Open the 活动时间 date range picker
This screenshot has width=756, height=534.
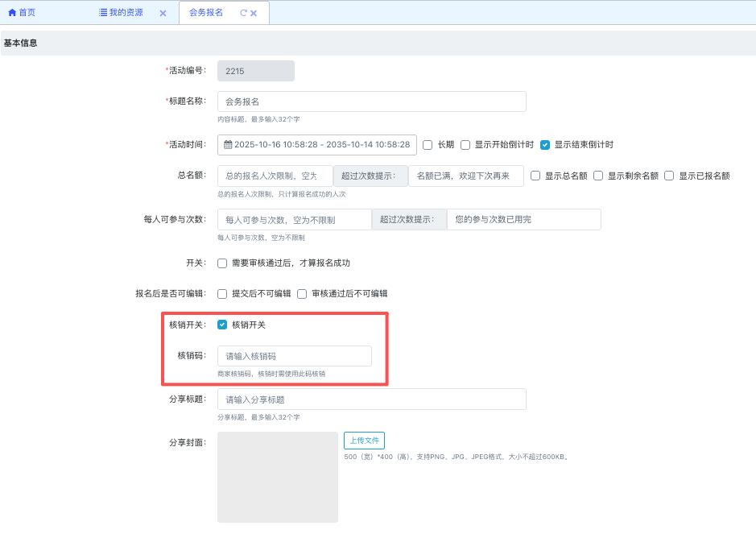point(322,145)
